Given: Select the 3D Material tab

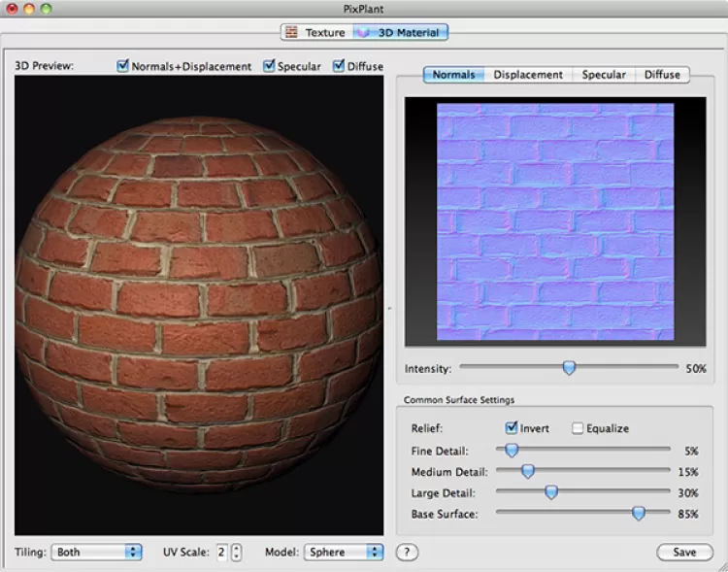Looking at the screenshot, I should (x=399, y=32).
